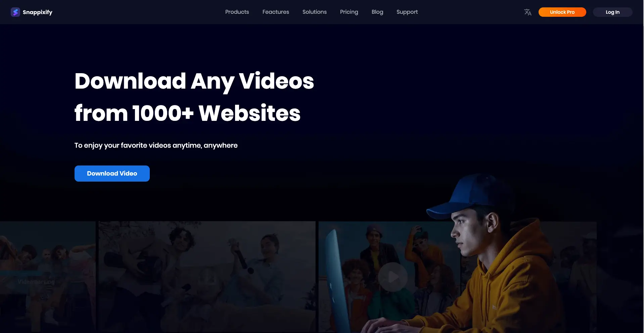The image size is (644, 333).
Task: Open the Feactures menu item
Action: point(275,12)
